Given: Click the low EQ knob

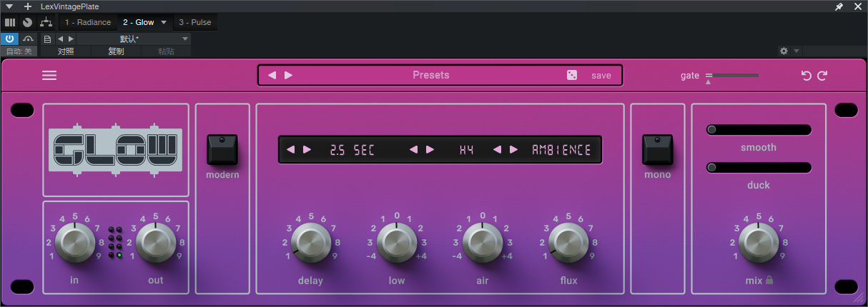Looking at the screenshot, I should click(397, 242).
